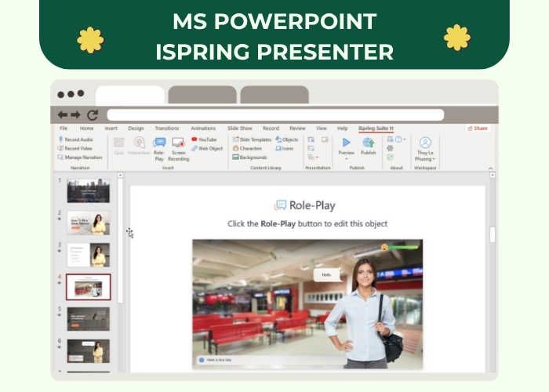Switch to the second browser tab
The image size is (549, 392).
click(202, 95)
